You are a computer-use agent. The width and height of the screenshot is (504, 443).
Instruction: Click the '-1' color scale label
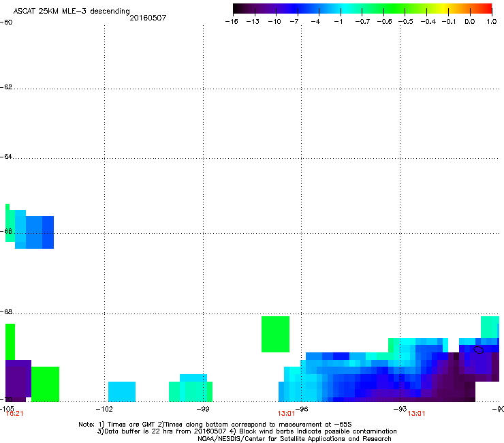tap(338, 22)
